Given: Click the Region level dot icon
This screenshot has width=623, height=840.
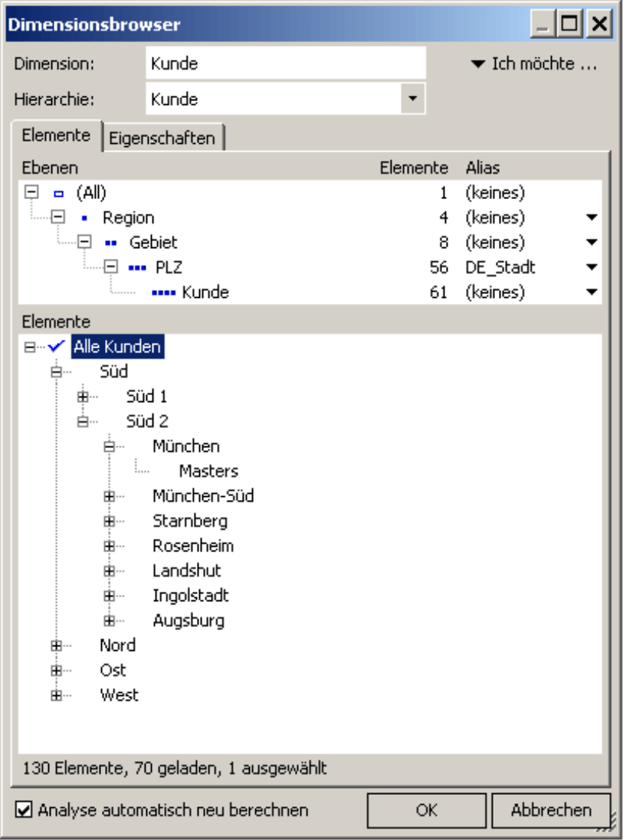Looking at the screenshot, I should pos(84,218).
